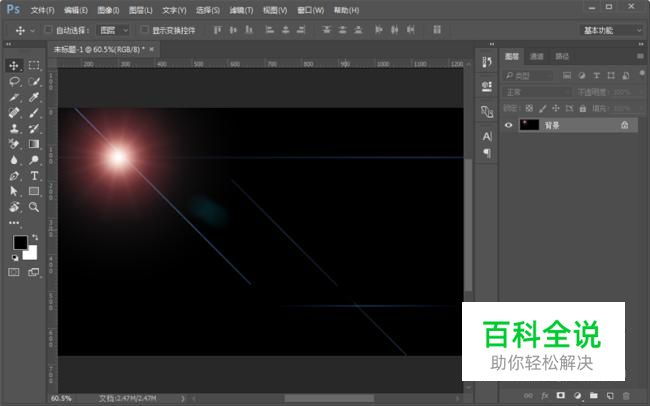The width and height of the screenshot is (650, 406).
Task: Select the Clone Stamp tool
Action: [x=14, y=129]
